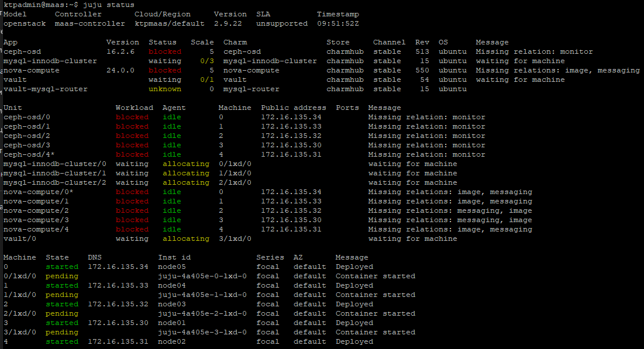Select nova-compute version '24.0.0'
The width and height of the screenshot is (644, 349).
tap(120, 71)
